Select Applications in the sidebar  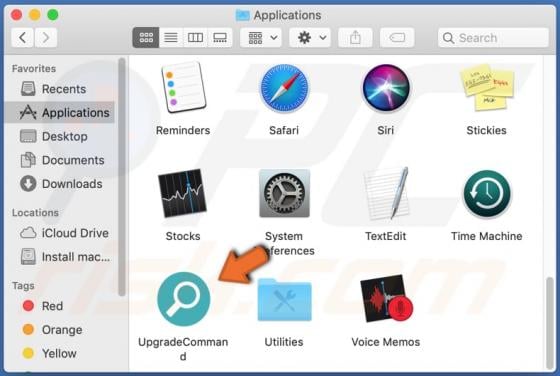pos(60,112)
